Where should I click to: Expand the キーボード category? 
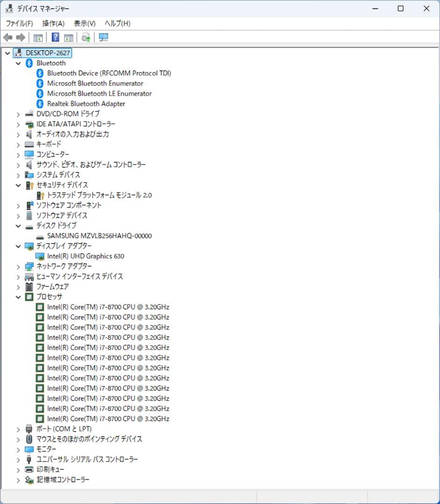[18, 144]
